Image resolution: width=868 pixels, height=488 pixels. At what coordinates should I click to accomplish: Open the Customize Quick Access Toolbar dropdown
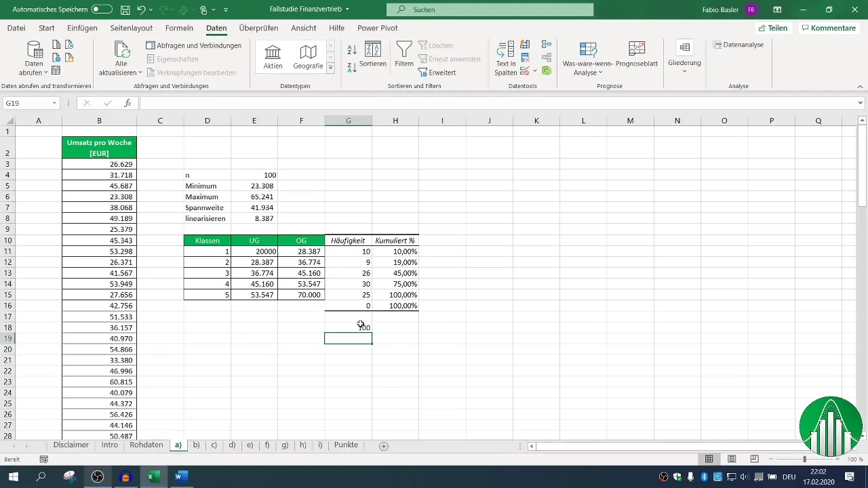(x=225, y=9)
